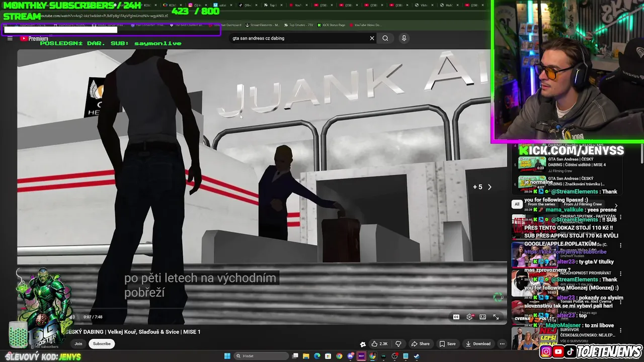Viewport: 644px width, 362px height.
Task: Open the Top Emotes - 7TV bookmark
Action: (x=298, y=25)
